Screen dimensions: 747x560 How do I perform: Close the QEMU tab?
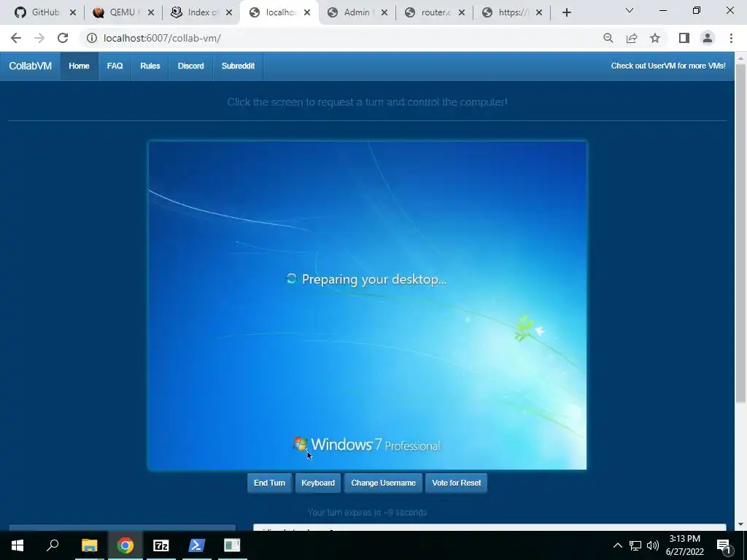point(151,12)
